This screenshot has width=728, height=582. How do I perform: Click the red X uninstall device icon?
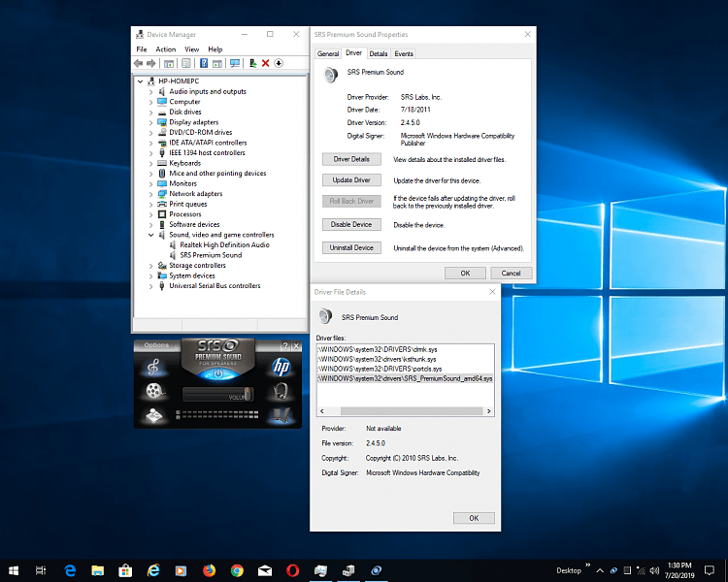266,63
